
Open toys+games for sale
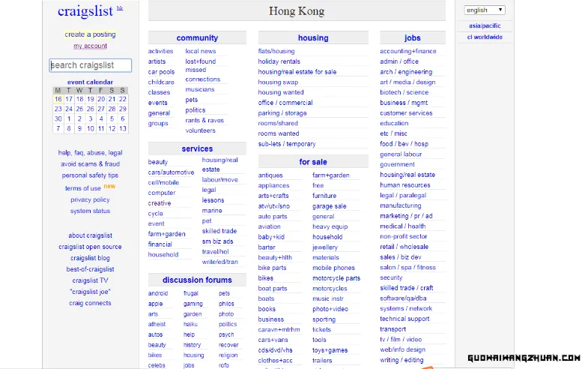pos(330,350)
